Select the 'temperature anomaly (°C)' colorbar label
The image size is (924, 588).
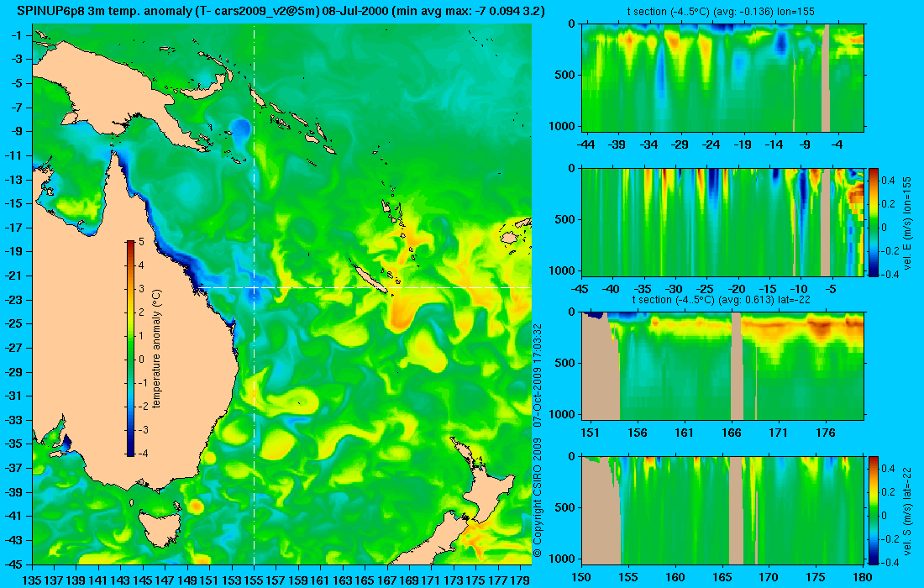[x=156, y=349]
